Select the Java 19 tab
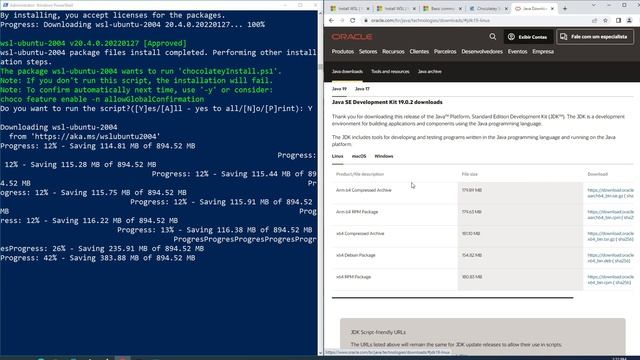 point(339,89)
